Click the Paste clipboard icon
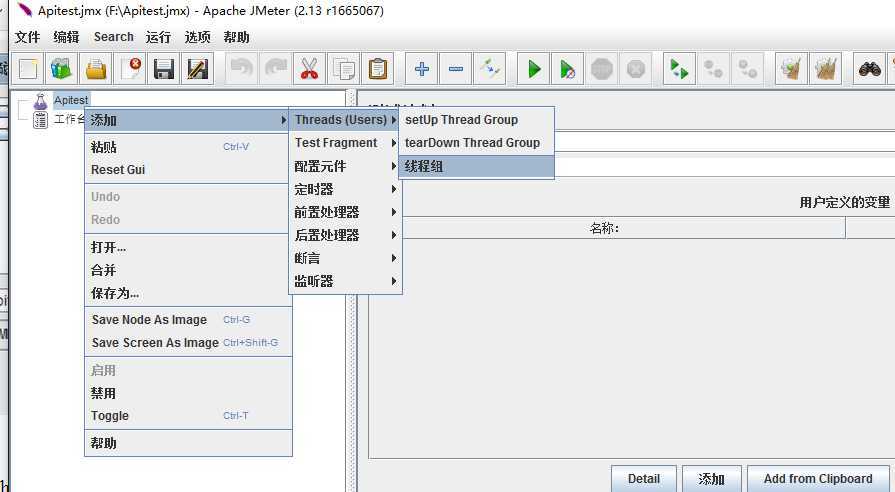The image size is (895, 492). tap(378, 69)
